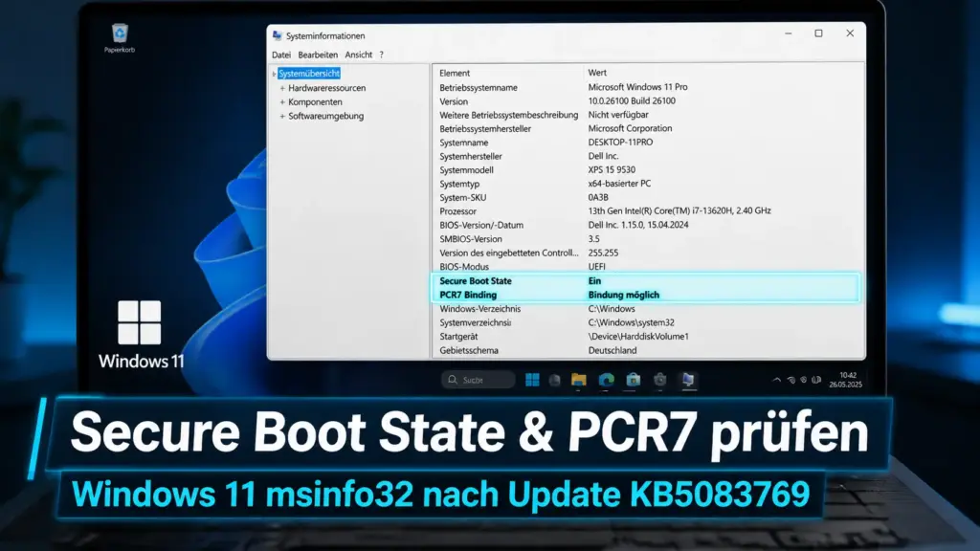
Task: Select the Systemname row label
Action: (464, 143)
